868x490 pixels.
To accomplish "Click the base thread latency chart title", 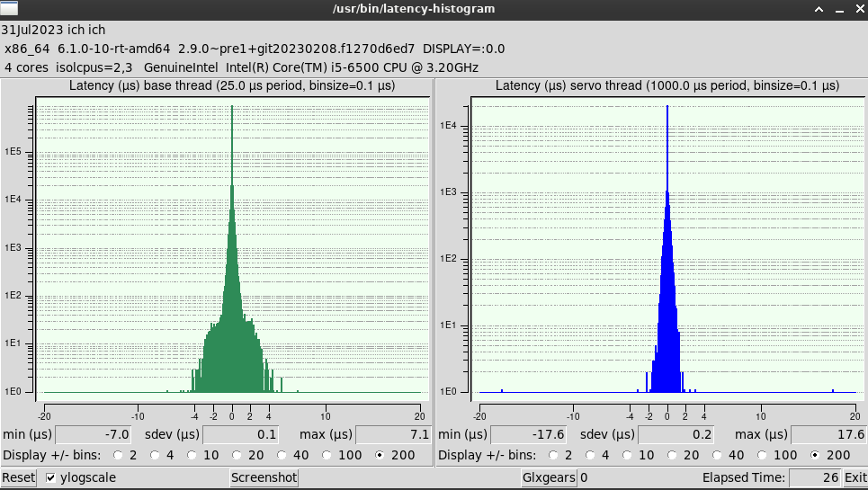I will [x=232, y=85].
